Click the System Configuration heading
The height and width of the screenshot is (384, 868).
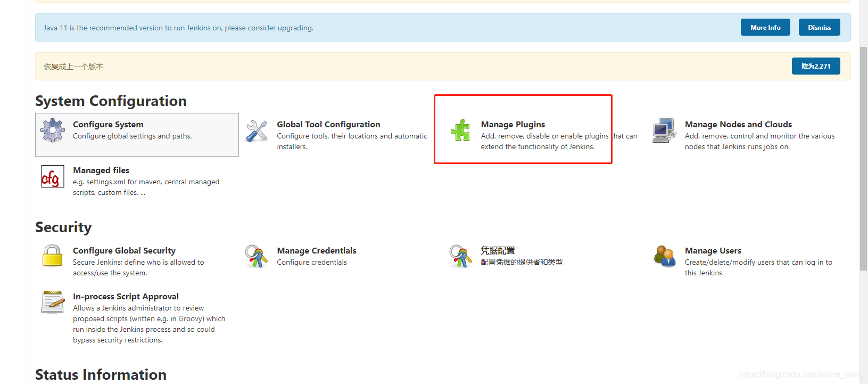click(x=111, y=101)
